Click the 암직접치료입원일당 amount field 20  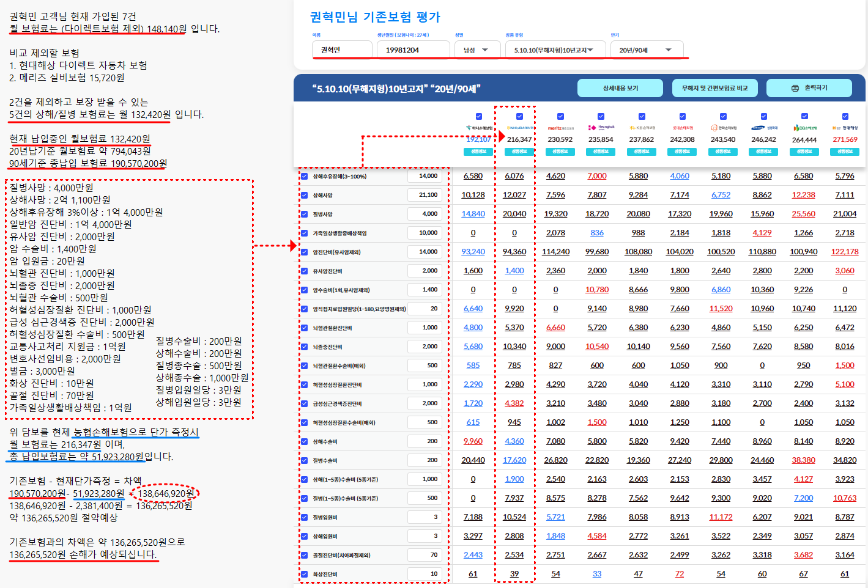click(425, 309)
